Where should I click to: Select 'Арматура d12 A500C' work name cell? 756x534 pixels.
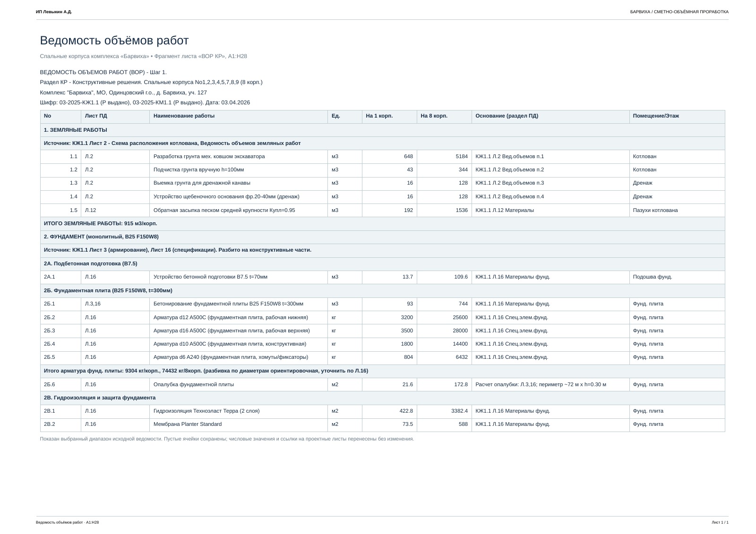point(239,318)
